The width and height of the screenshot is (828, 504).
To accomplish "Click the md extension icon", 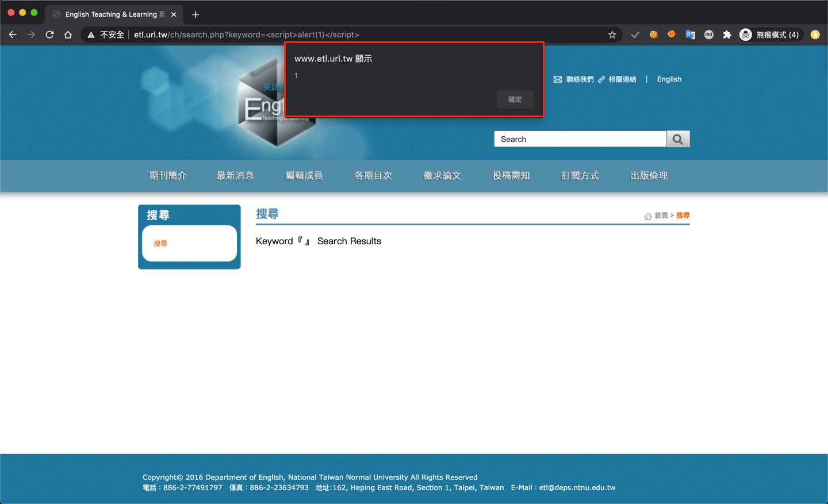I will [709, 34].
